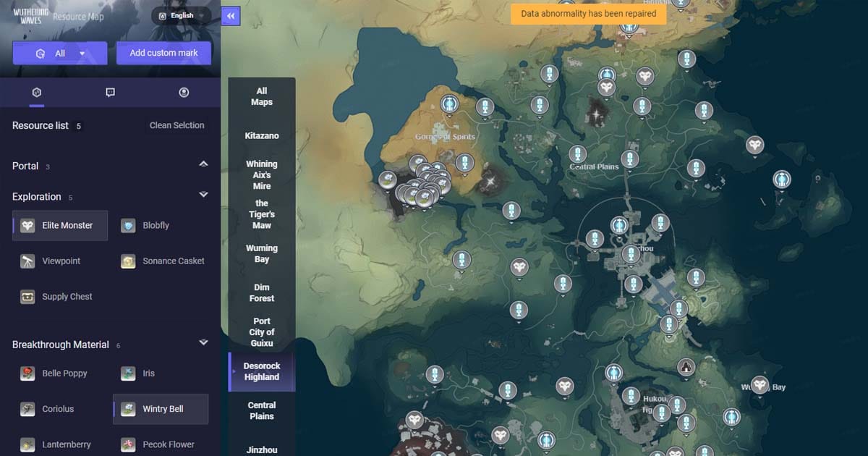
Task: Click the Blobfly resource icon
Action: tap(128, 226)
